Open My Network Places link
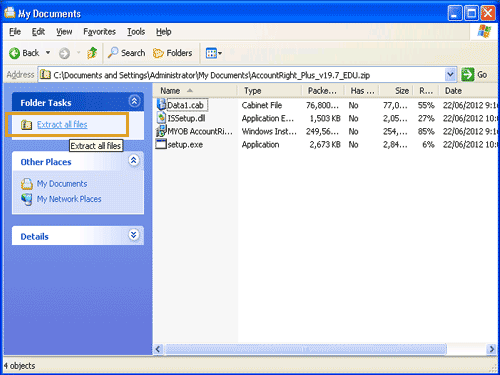The width and height of the screenshot is (500, 375). tap(69, 199)
